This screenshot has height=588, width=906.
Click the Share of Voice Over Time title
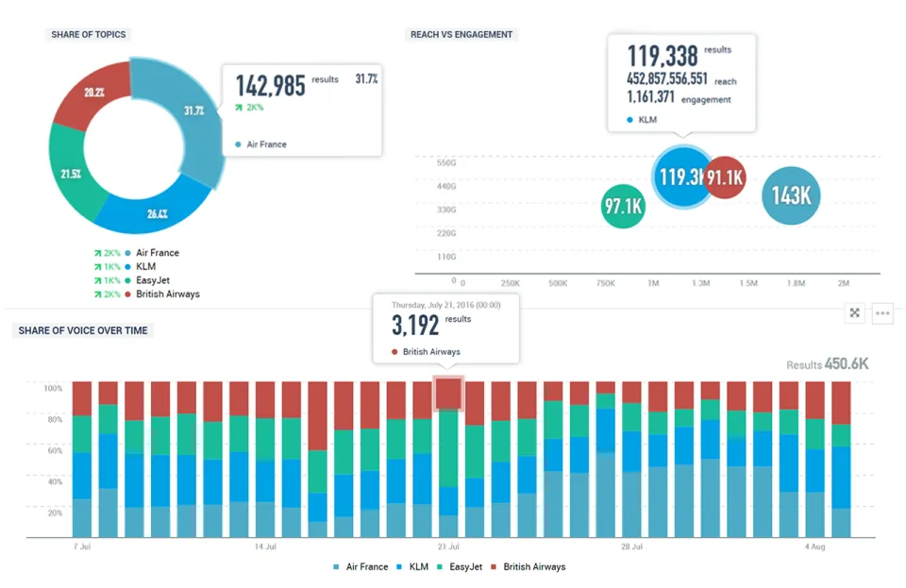[x=83, y=330]
